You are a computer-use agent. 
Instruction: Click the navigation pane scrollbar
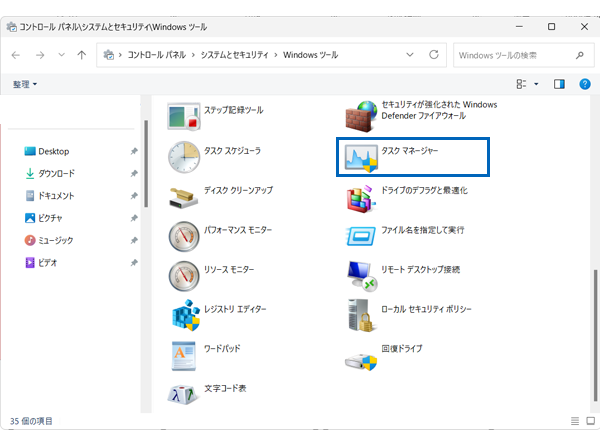[x=146, y=163]
